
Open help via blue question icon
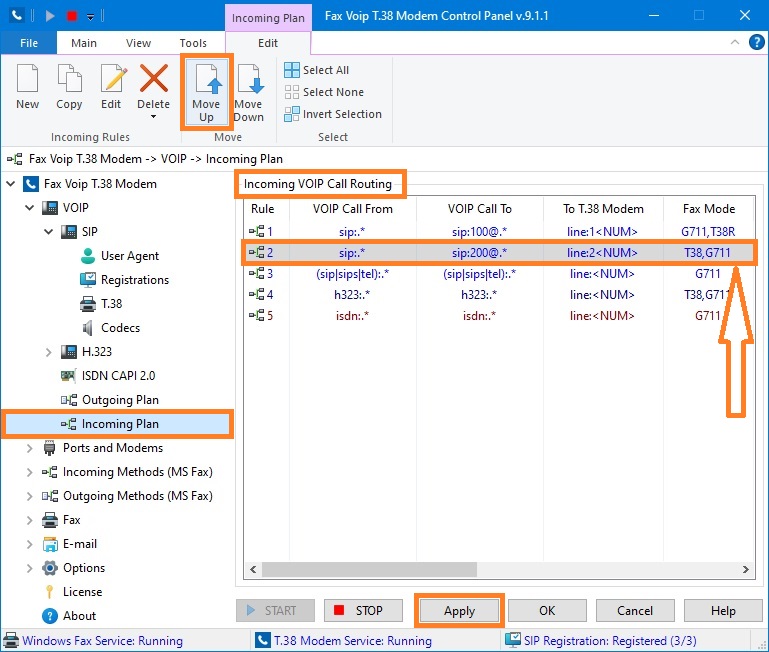click(x=756, y=42)
